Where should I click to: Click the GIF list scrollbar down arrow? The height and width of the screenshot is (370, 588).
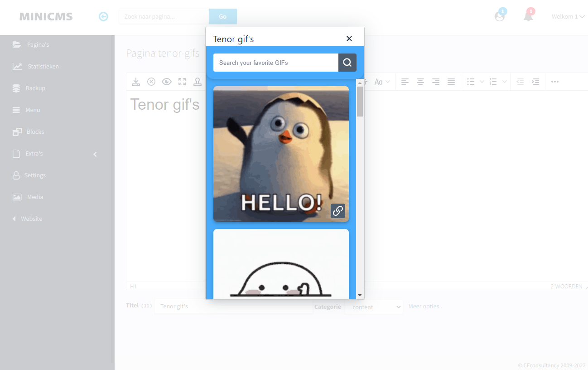(x=360, y=295)
